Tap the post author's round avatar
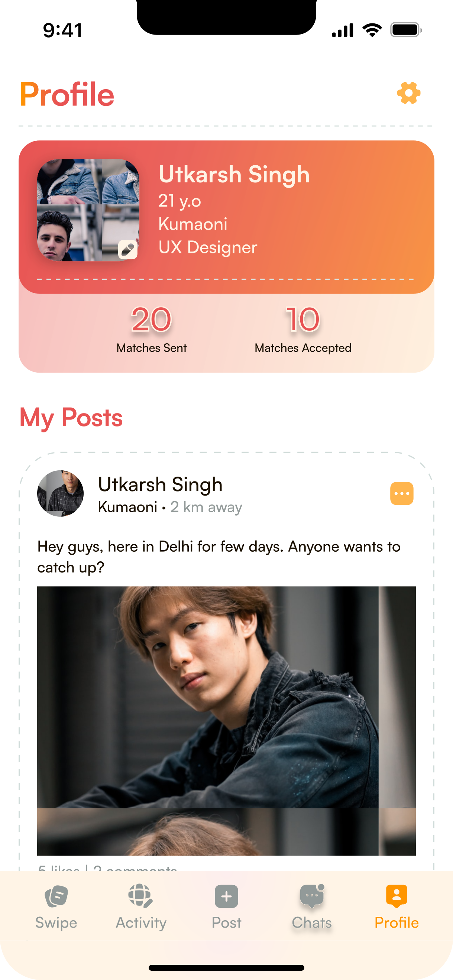This screenshot has width=453, height=980. click(61, 493)
